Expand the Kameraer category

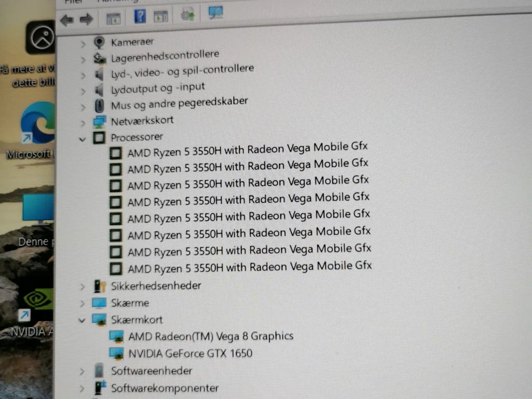pyautogui.click(x=83, y=43)
